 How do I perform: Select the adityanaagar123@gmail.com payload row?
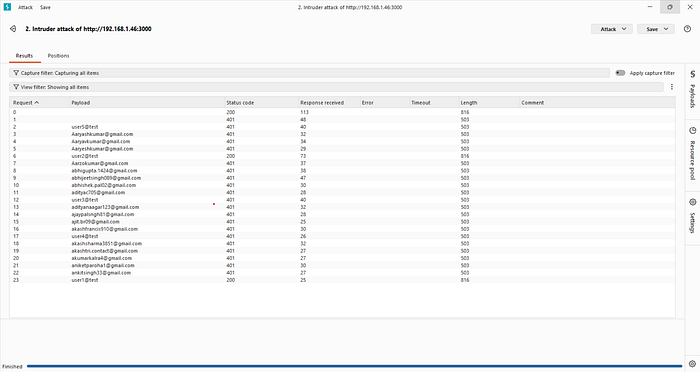[342, 207]
